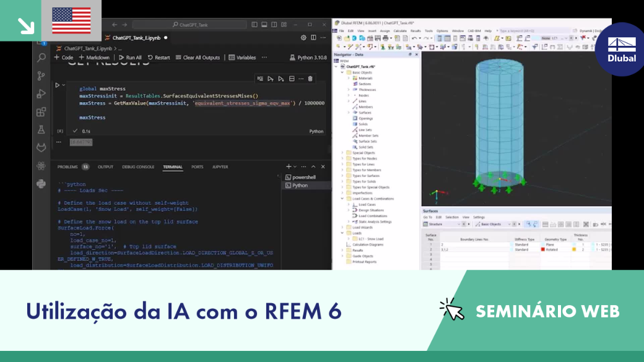Run the notebook cell play button
The image size is (644, 362).
coord(58,85)
